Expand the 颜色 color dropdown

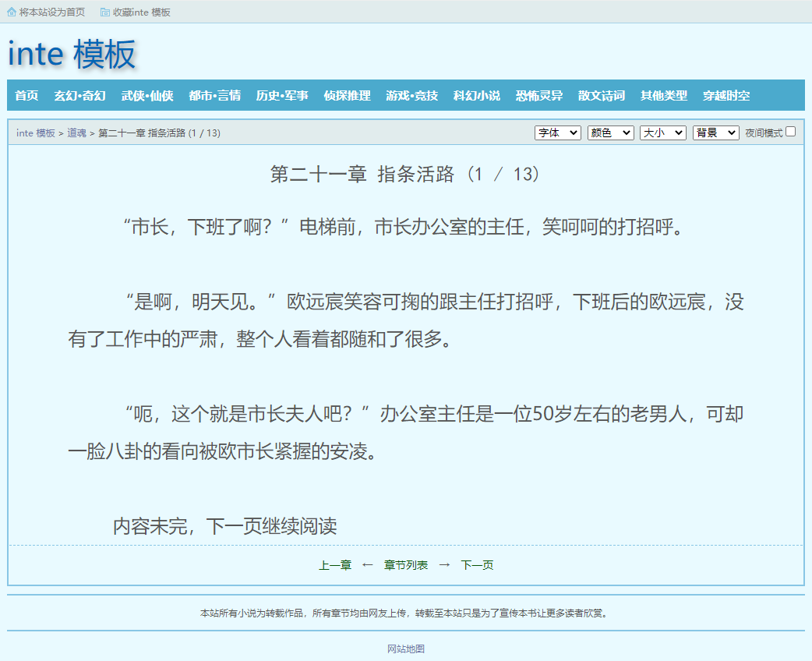click(x=610, y=133)
